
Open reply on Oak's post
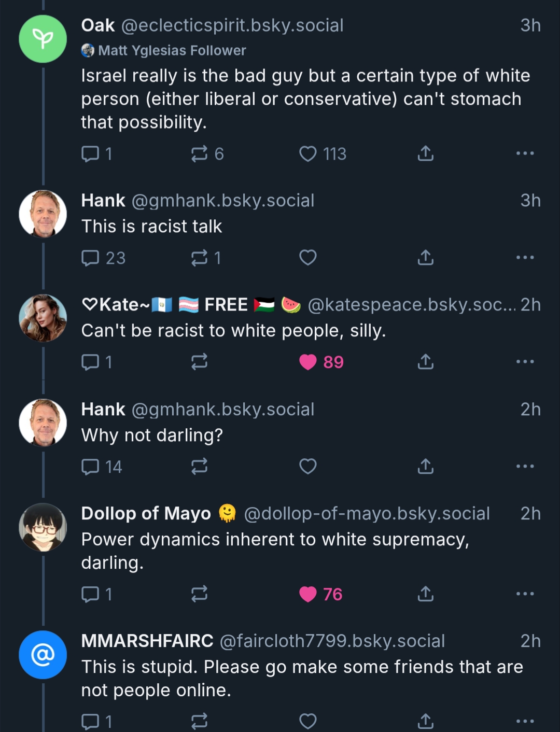pos(91,153)
